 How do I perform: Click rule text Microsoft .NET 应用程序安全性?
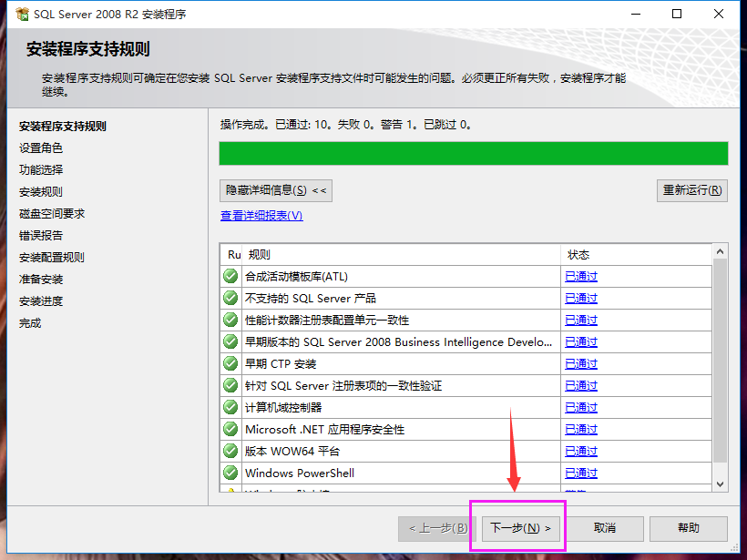click(x=325, y=430)
